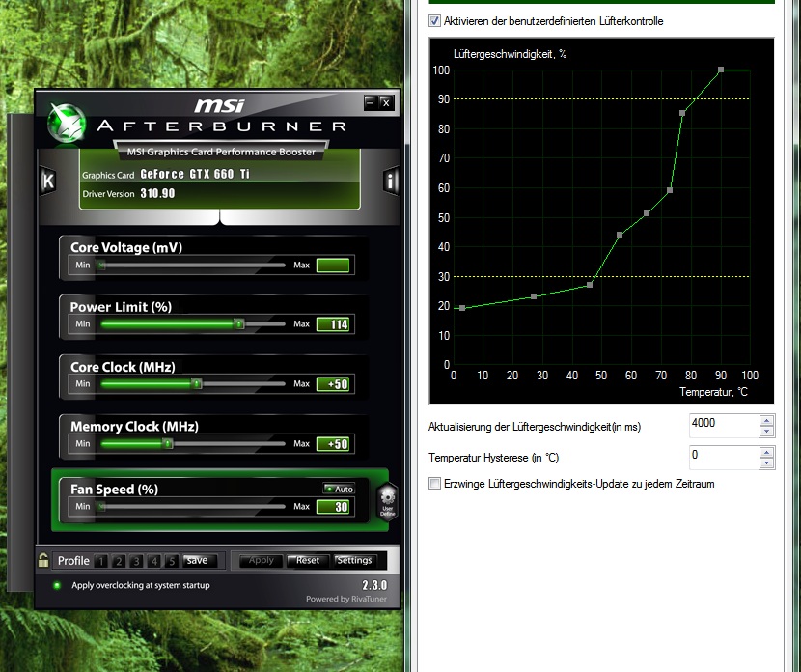Enable Erzwinge Lüftergeschwindigkeits-Update checkbox
The height and width of the screenshot is (672, 801).
click(x=435, y=484)
